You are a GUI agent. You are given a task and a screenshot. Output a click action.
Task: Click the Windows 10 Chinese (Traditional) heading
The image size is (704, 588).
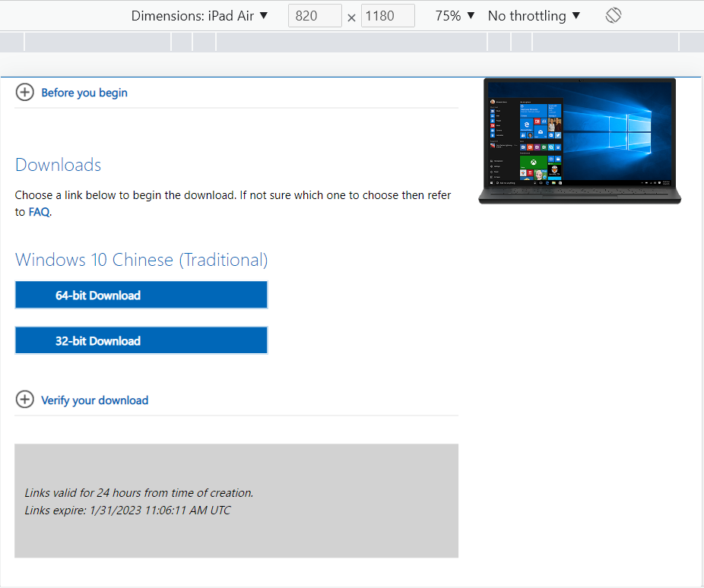click(x=141, y=260)
